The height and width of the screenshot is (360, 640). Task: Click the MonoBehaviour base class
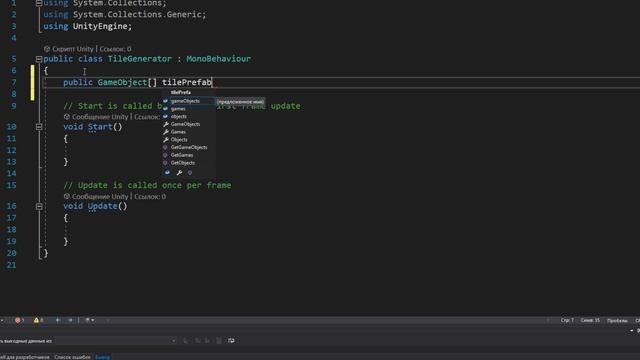click(x=218, y=59)
